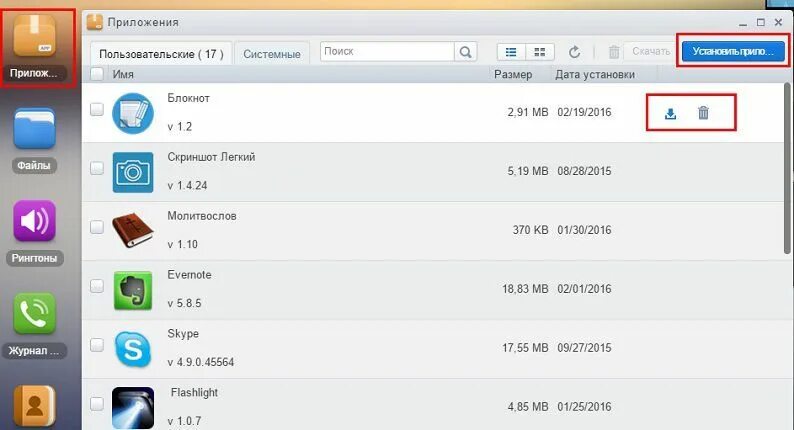Click the Skype app icon

click(133, 349)
